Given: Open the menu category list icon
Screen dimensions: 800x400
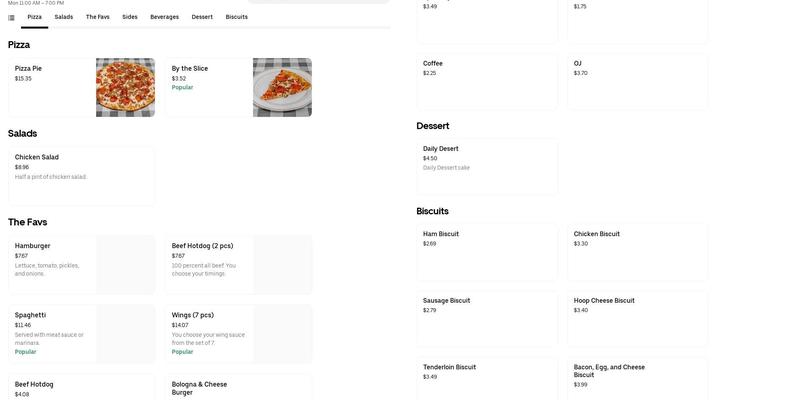Looking at the screenshot, I should tap(11, 17).
